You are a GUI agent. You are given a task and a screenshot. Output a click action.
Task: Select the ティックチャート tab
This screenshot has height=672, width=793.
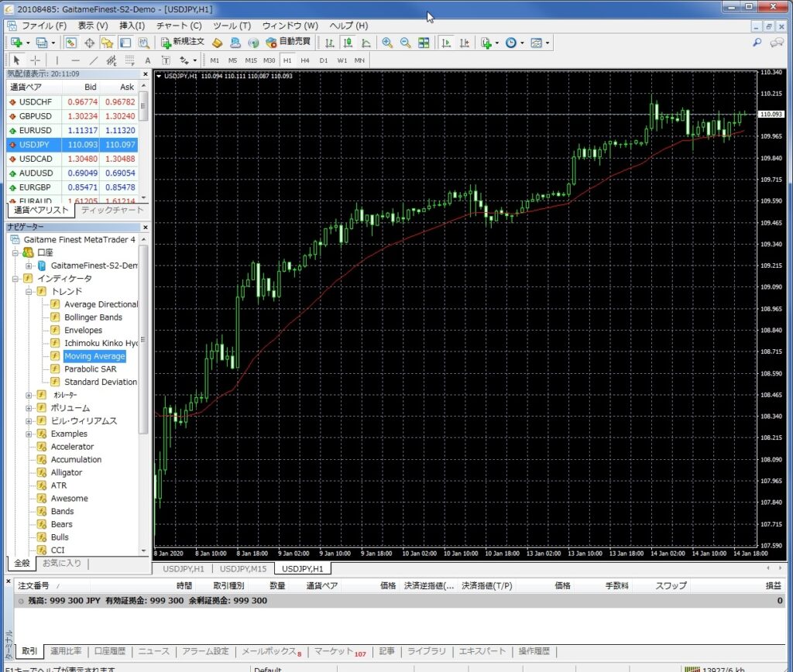[x=112, y=210]
